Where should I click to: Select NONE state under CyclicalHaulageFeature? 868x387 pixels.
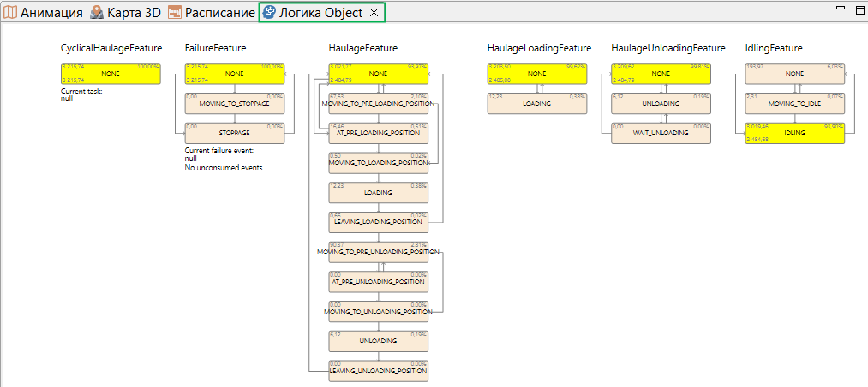pos(111,74)
